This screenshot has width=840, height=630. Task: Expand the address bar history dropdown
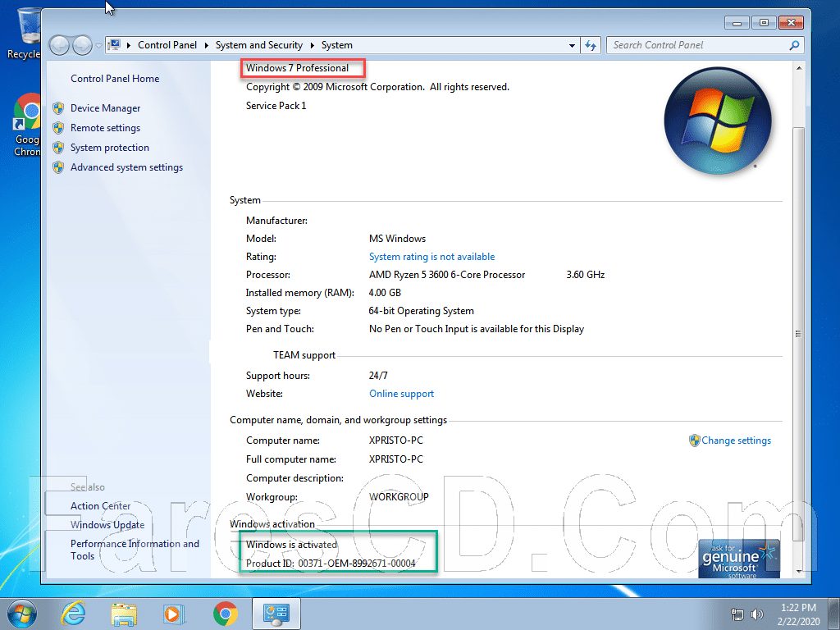pyautogui.click(x=572, y=46)
